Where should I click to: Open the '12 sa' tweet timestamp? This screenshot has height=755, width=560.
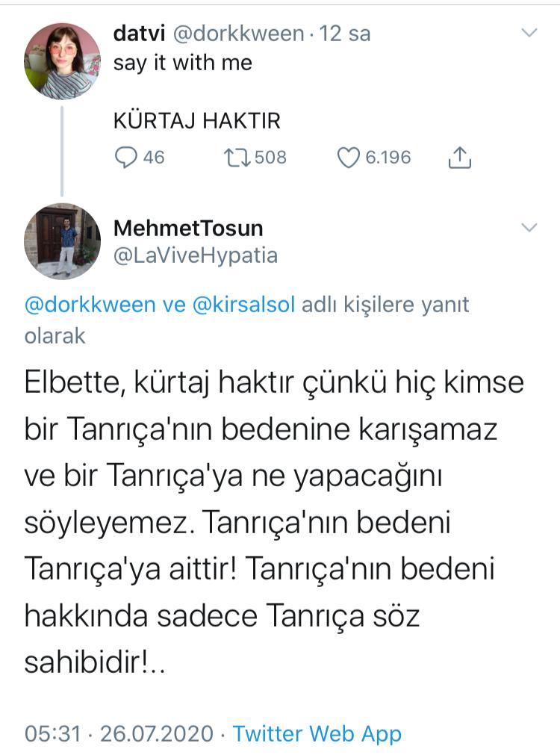point(345,34)
